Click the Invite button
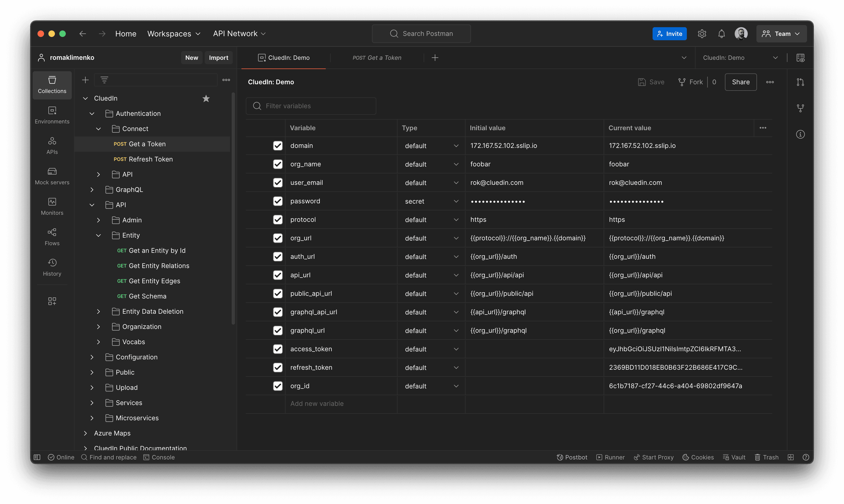The height and width of the screenshot is (504, 844). (669, 34)
